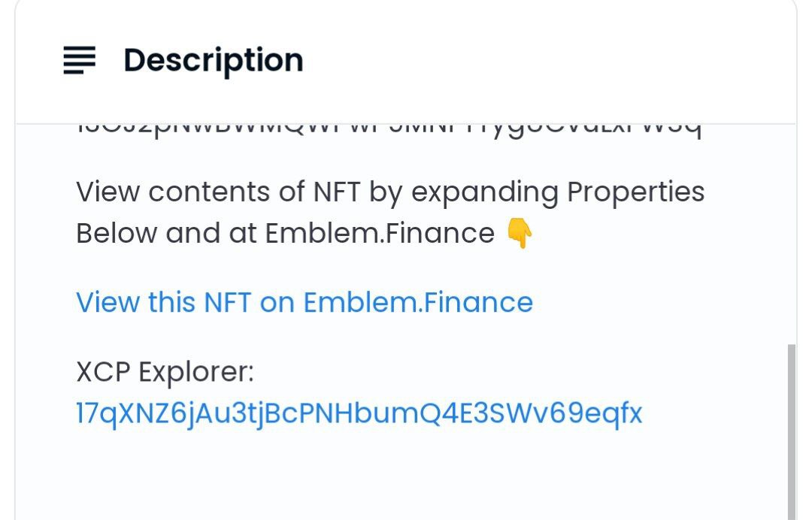
Task: Click the 'View contents of NFT' sentence
Action: pos(390,213)
